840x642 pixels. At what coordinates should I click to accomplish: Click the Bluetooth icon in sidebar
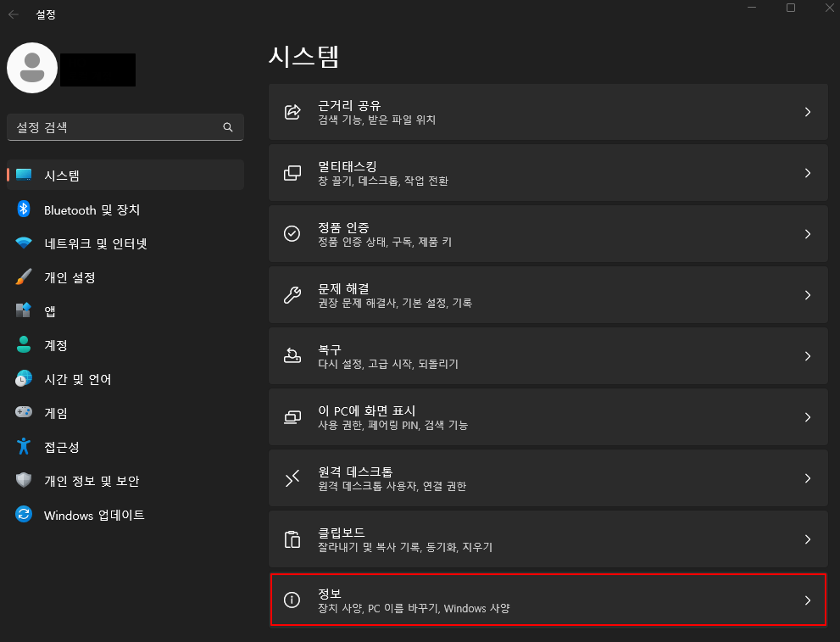coord(24,209)
